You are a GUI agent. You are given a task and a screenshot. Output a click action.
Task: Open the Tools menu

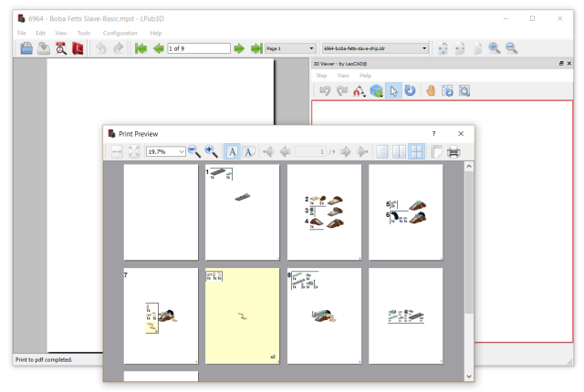84,33
